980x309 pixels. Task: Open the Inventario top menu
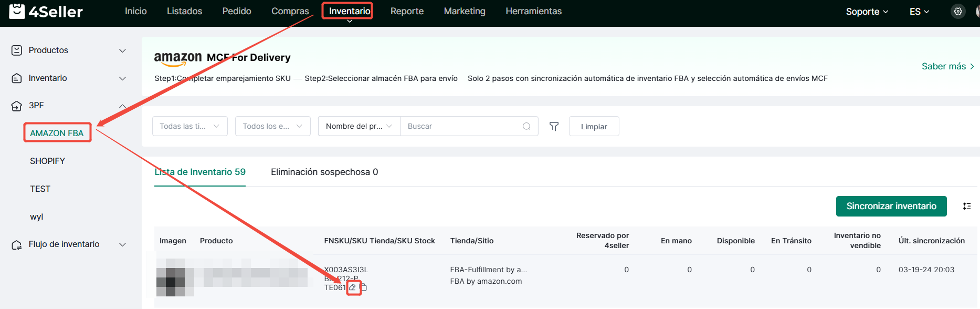349,11
